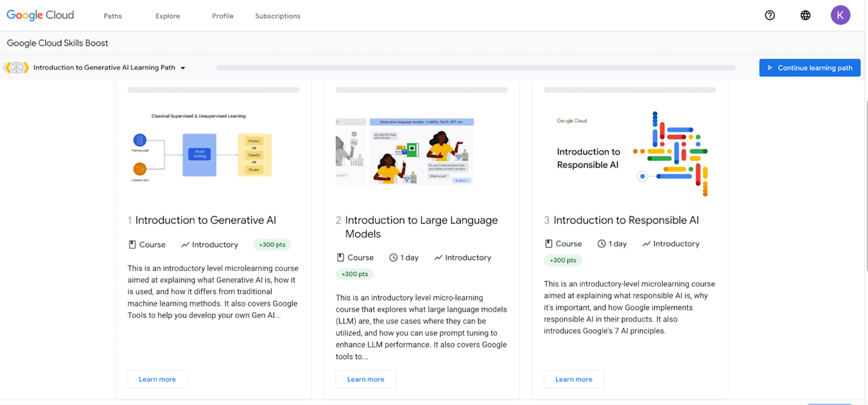The image size is (868, 405).
Task: Click Learn more for Introduction to Responsible AI
Action: pos(574,379)
